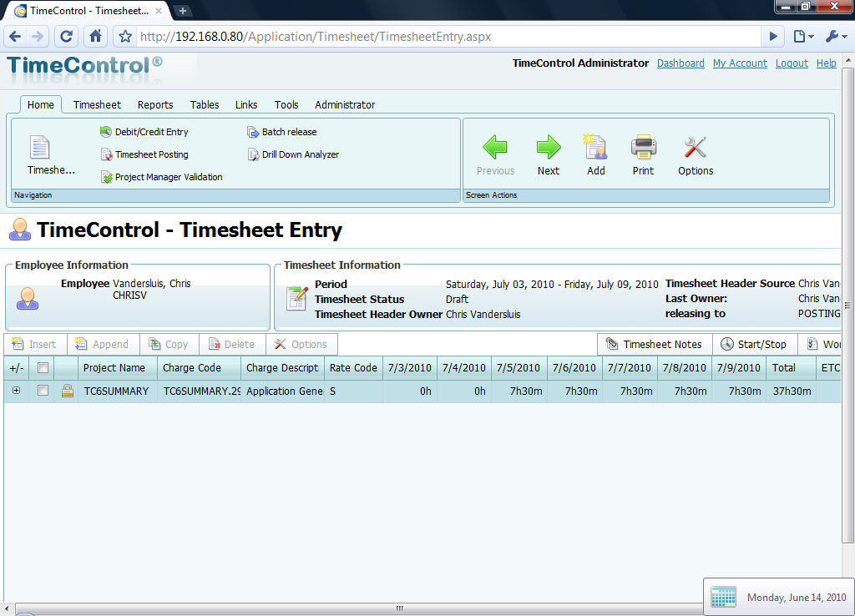The height and width of the screenshot is (616, 855).
Task: Open the Tables menu tab
Action: coord(205,104)
